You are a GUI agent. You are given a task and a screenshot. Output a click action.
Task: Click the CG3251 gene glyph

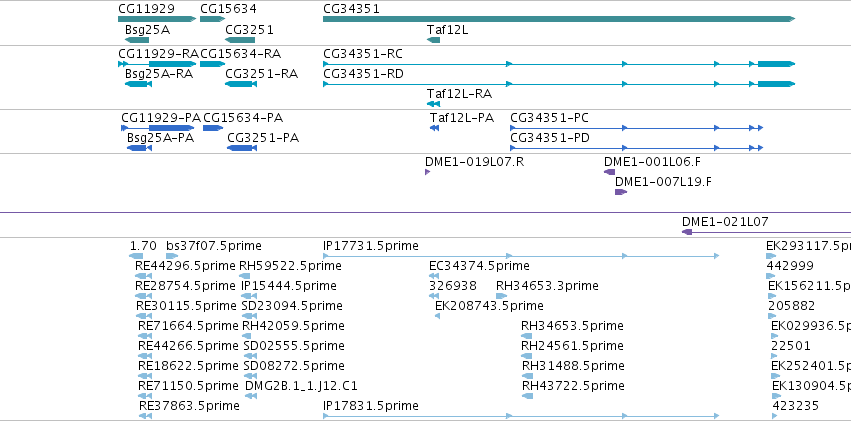(240, 40)
